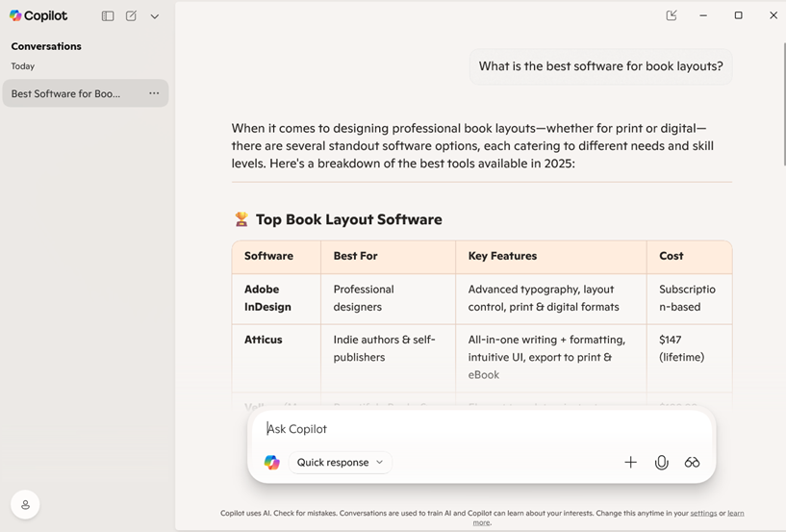Screen dimensions: 786x532
Task: Click the trophy emoji beside the heading
Action: [x=241, y=219]
